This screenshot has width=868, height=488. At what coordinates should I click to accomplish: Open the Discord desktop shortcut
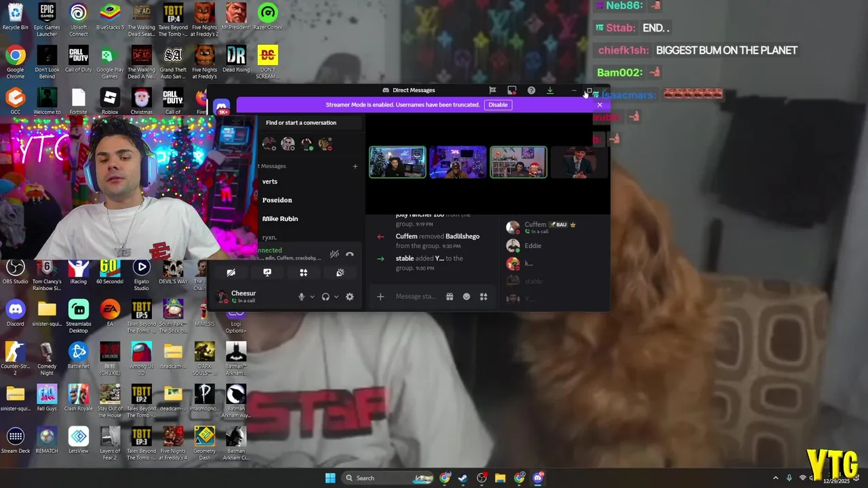click(15, 314)
